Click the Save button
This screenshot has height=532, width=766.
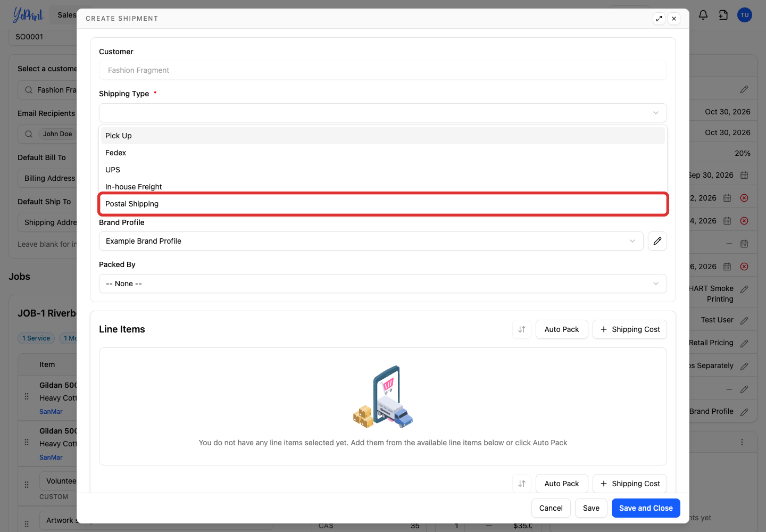click(591, 508)
